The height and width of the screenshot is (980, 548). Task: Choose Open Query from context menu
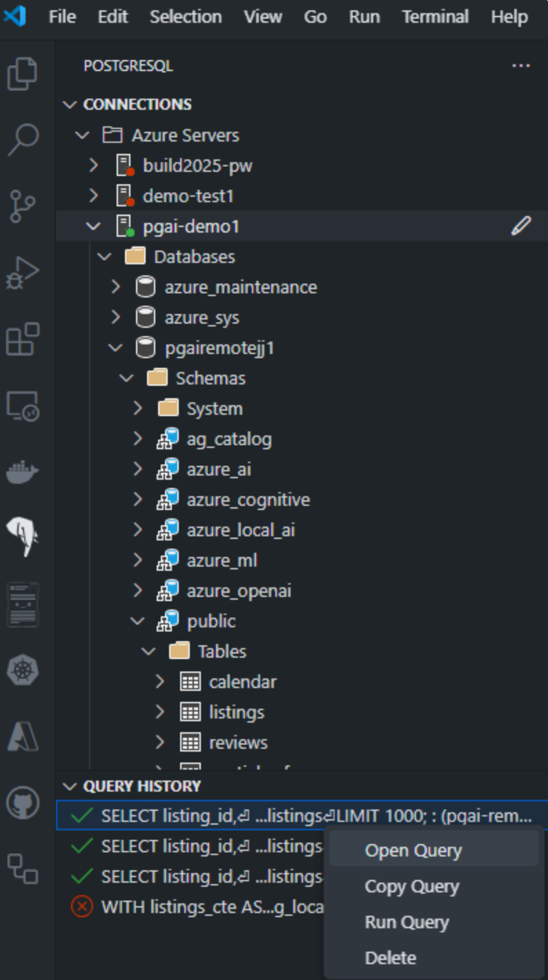(434, 850)
